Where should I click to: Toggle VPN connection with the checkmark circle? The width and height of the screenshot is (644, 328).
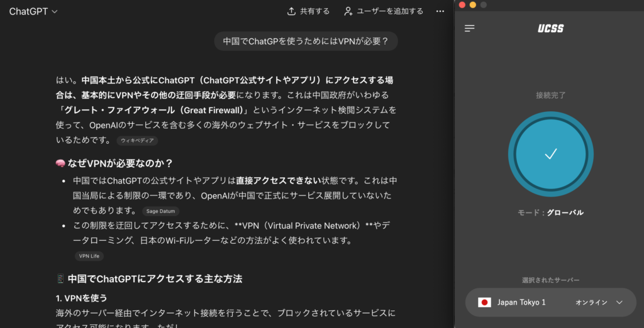pos(550,154)
